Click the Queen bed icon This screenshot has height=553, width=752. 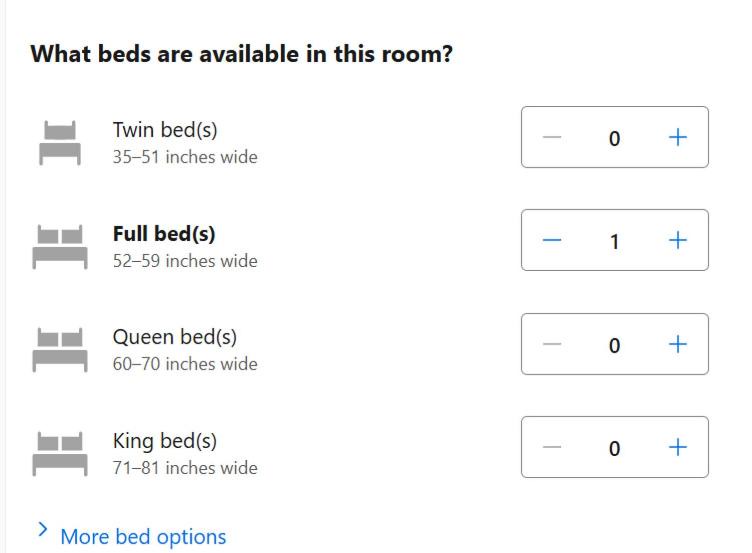(60, 349)
